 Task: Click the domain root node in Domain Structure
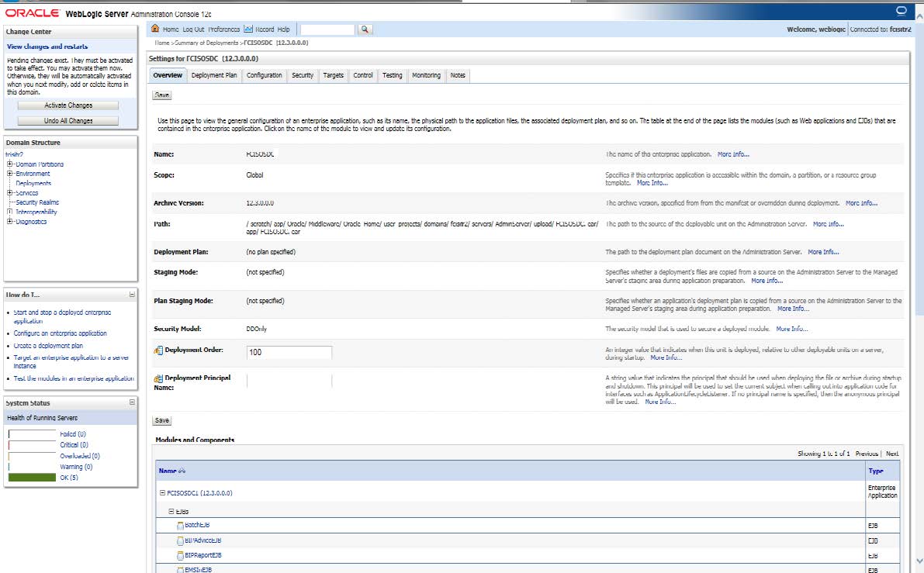pyautogui.click(x=14, y=154)
